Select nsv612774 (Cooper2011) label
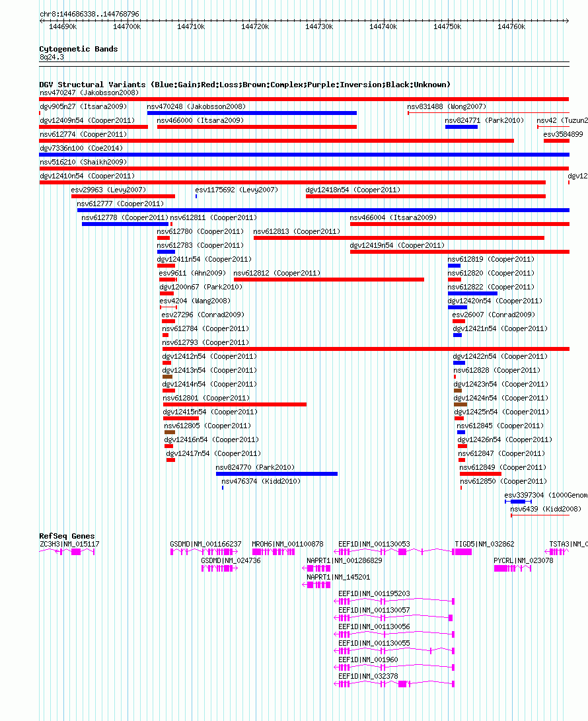This screenshot has height=721, width=588. click(x=83, y=134)
